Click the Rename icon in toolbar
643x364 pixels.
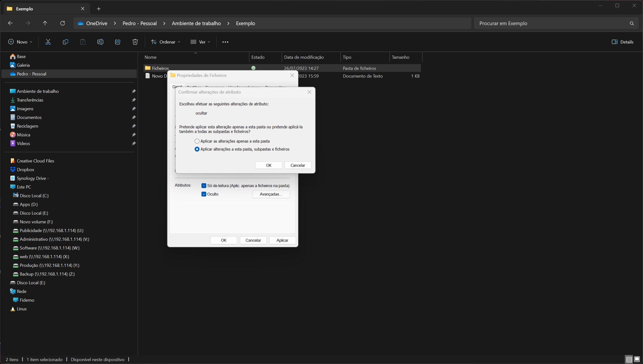[x=100, y=42]
